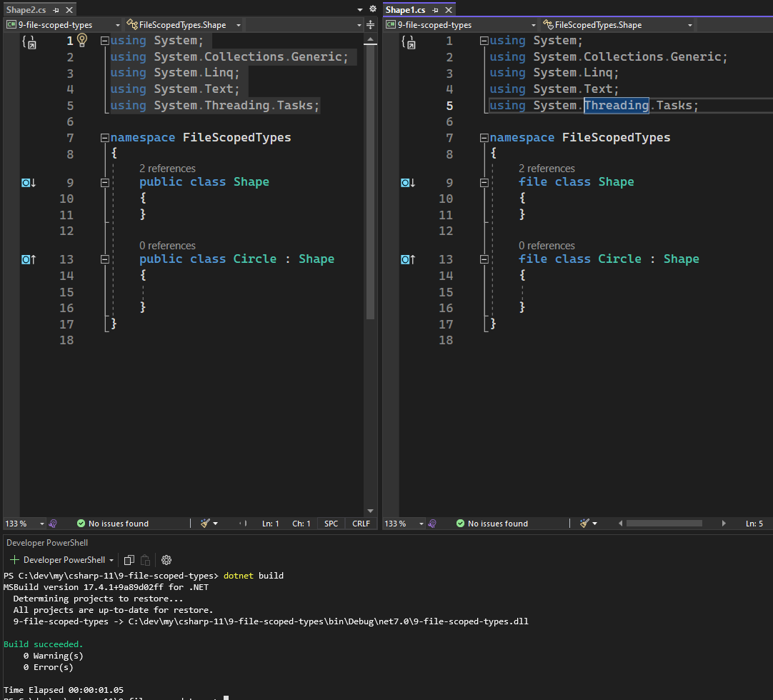Open the 9-file-scoped-types project dropdown
773x700 pixels.
coord(61,24)
